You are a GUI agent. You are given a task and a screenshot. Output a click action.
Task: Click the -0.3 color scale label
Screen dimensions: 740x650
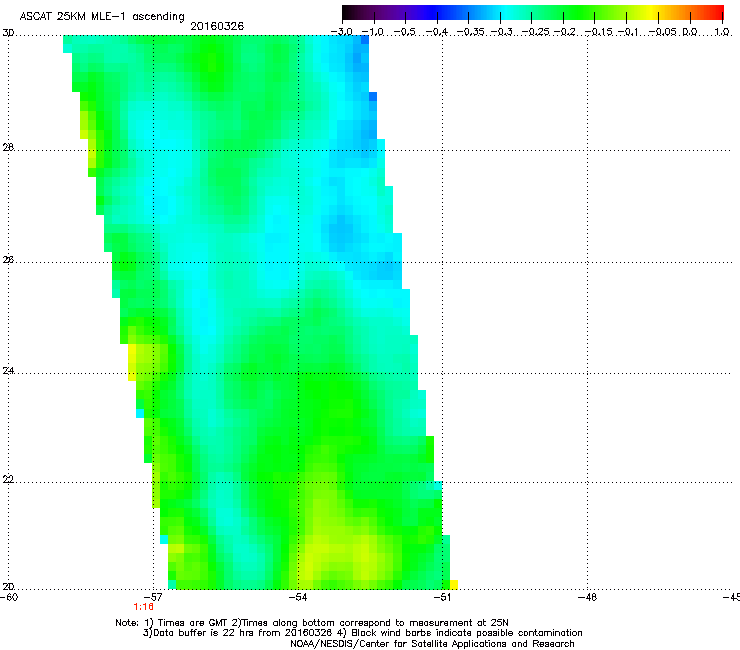tap(502, 32)
